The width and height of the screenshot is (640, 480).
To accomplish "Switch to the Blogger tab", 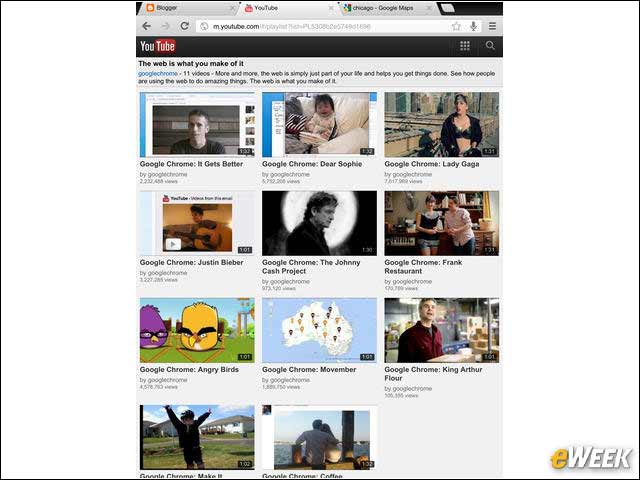I will point(189,8).
